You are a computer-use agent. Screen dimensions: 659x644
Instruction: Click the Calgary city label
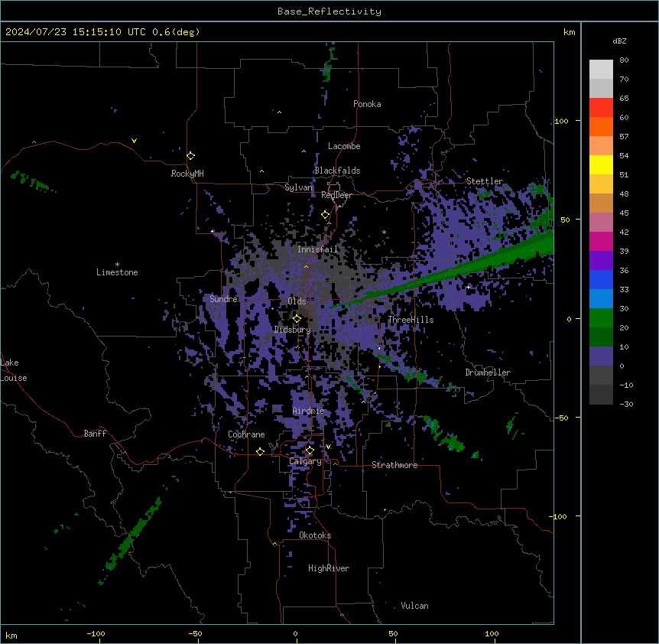pos(306,461)
